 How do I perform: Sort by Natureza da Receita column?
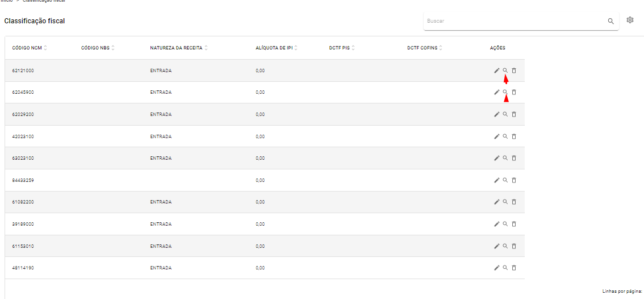[206, 48]
